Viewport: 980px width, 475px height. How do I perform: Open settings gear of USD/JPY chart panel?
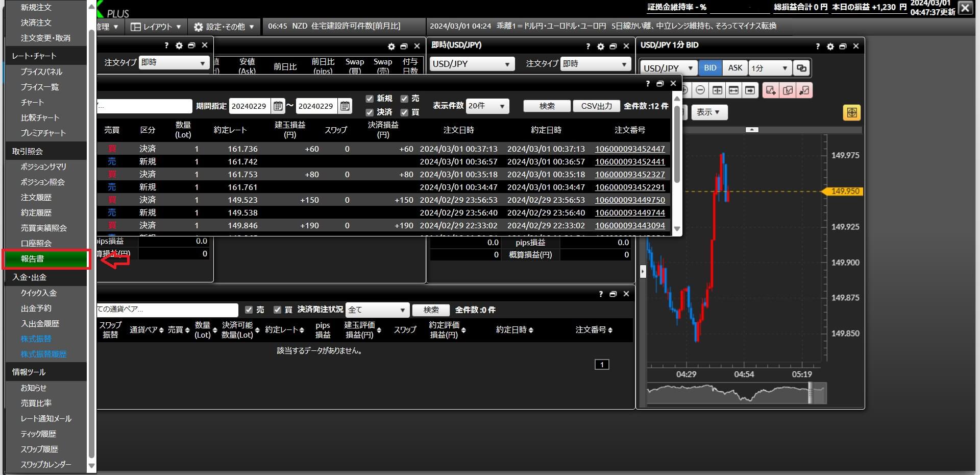[x=830, y=46]
